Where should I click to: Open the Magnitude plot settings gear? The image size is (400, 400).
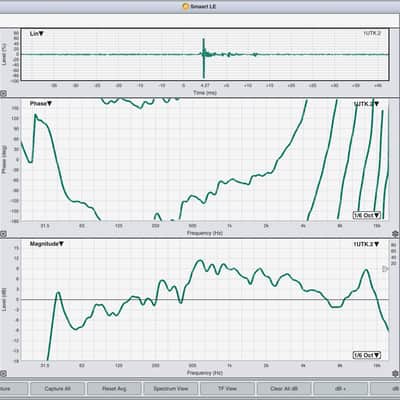click(396, 373)
